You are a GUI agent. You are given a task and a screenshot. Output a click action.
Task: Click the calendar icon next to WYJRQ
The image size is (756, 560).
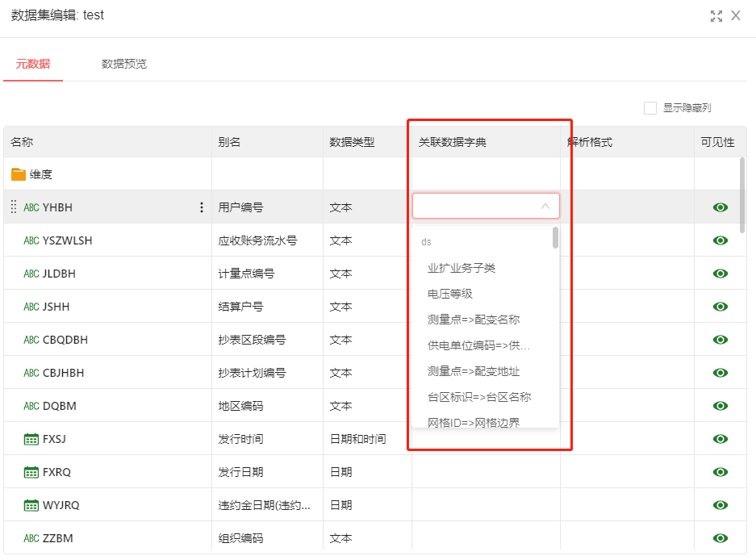pyautogui.click(x=31, y=505)
